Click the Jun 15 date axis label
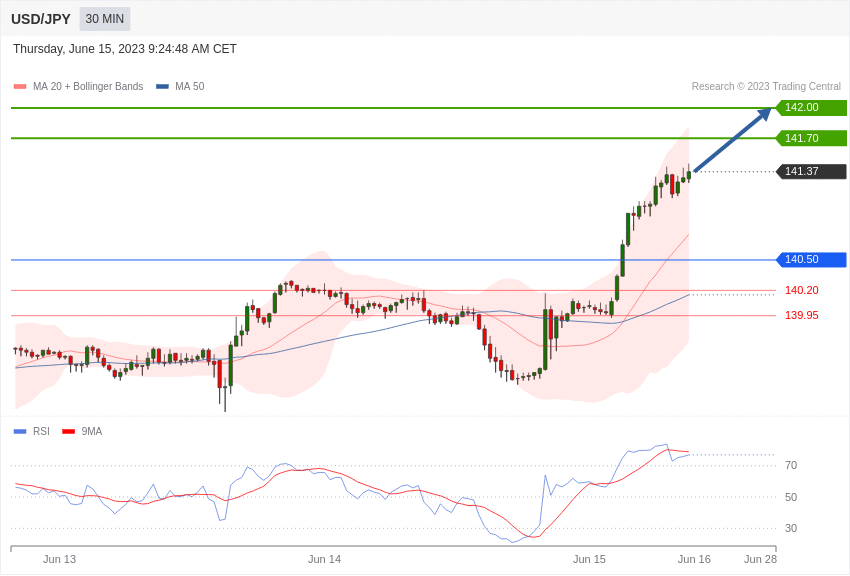The width and height of the screenshot is (850, 576). [x=589, y=559]
